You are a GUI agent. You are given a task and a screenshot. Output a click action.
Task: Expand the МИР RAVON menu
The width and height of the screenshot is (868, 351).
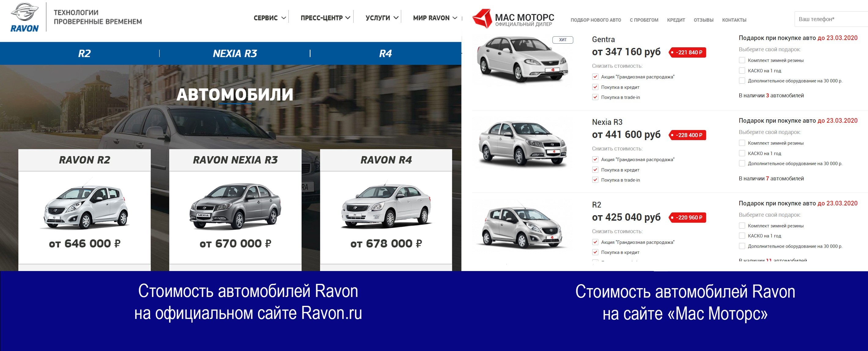tap(433, 17)
